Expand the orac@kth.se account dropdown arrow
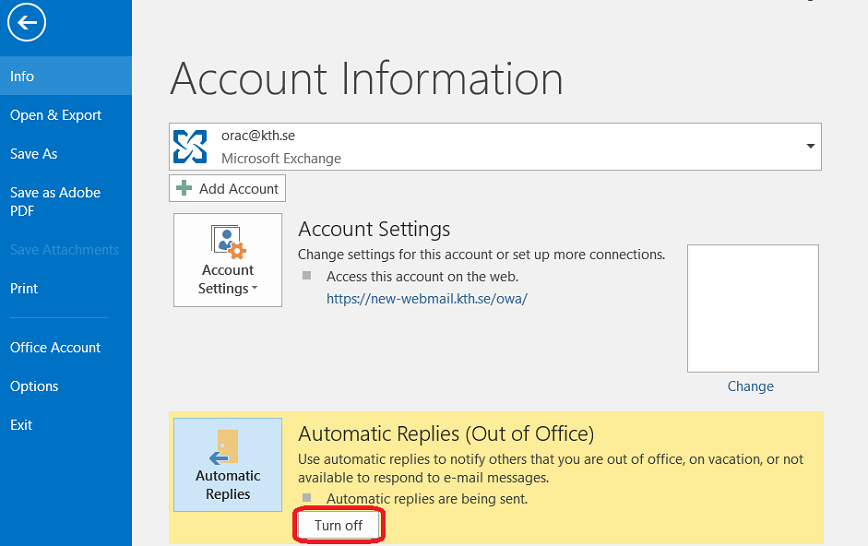This screenshot has width=868, height=546. [810, 146]
